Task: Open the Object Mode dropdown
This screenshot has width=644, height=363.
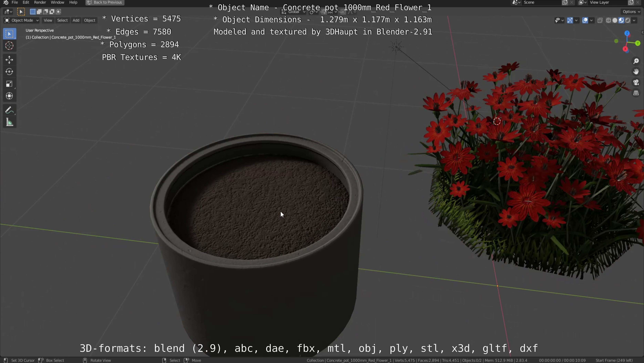Action: pyautogui.click(x=22, y=20)
